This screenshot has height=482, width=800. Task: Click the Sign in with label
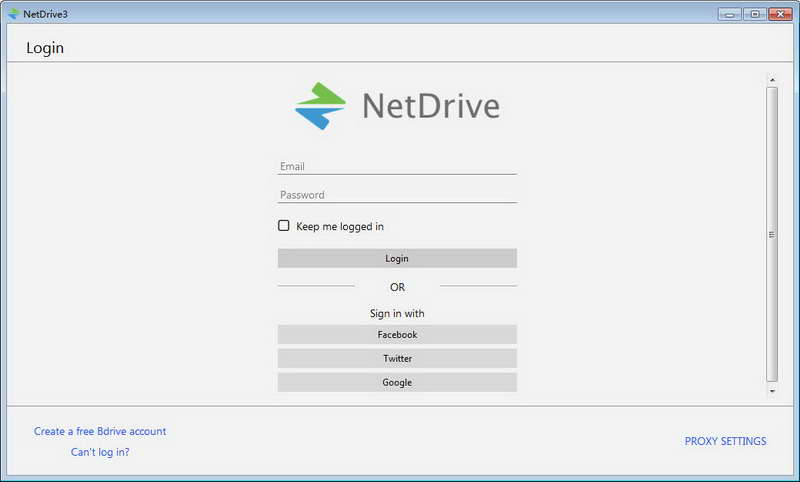tap(397, 313)
